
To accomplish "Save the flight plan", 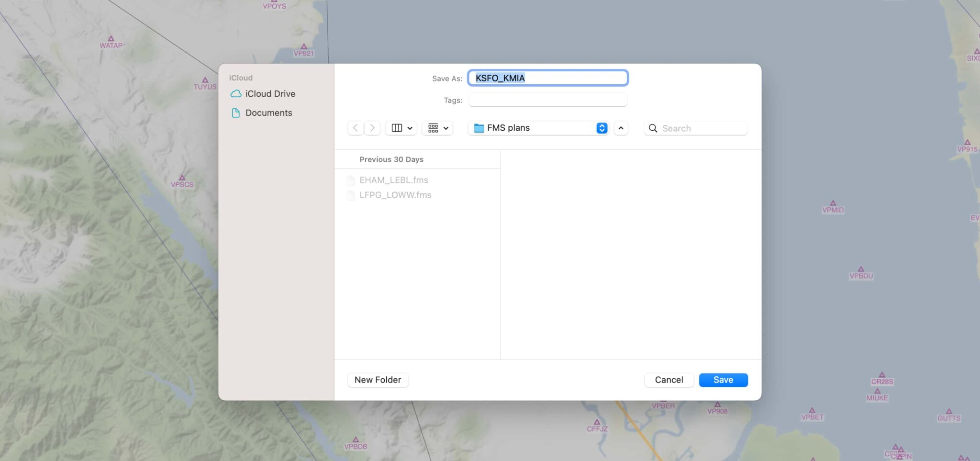I will [723, 380].
